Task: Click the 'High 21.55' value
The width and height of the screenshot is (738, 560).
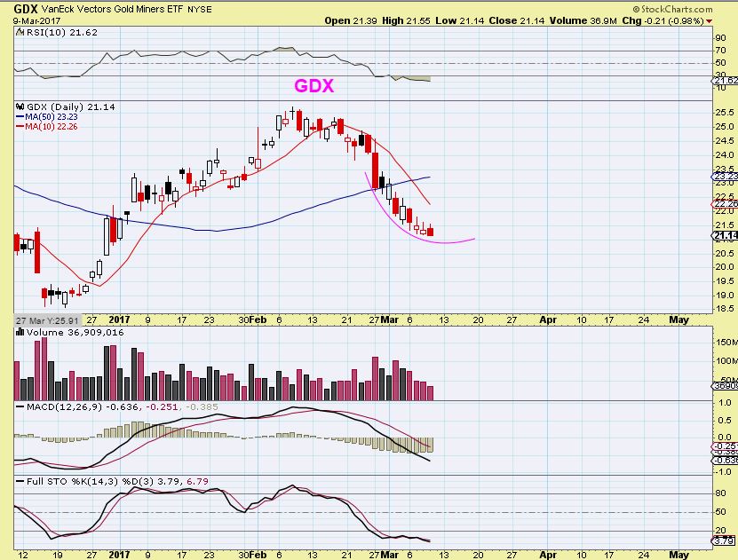Action: point(406,20)
